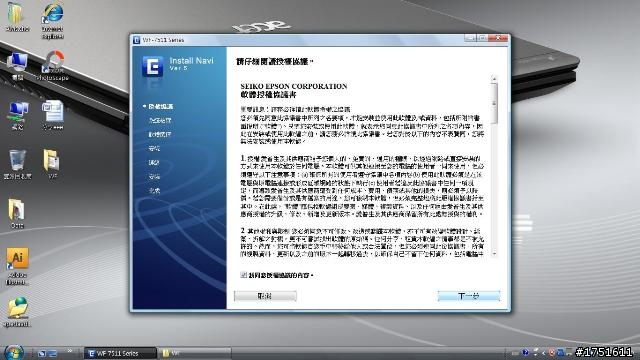Open the document file icon beside Network
640x360 pixels.
(x=53, y=116)
